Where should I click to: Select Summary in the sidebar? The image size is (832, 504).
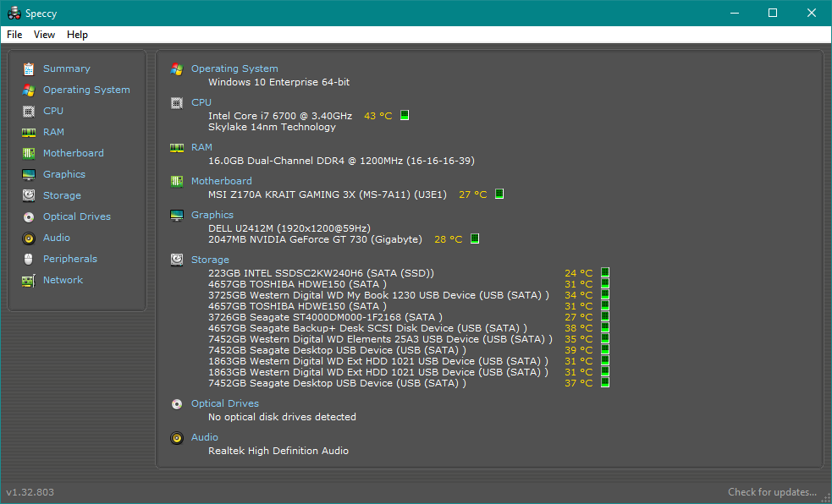66,68
